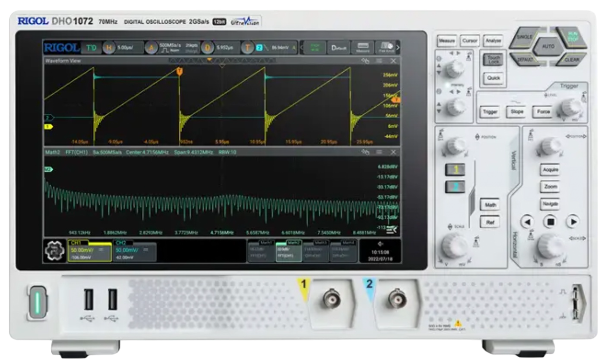Tap the on-screen Default toolbar button
Viewport: 608px width, 364px height.
338,48
